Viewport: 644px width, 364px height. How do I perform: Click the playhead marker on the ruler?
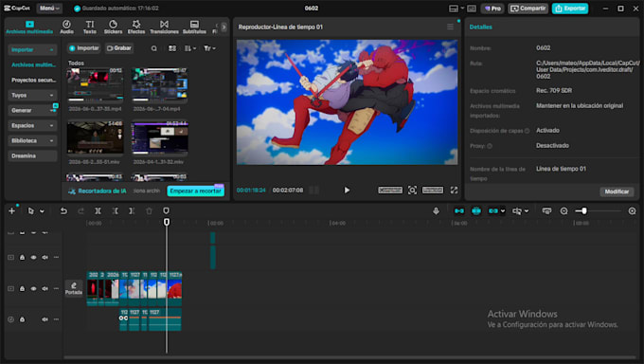pos(167,222)
